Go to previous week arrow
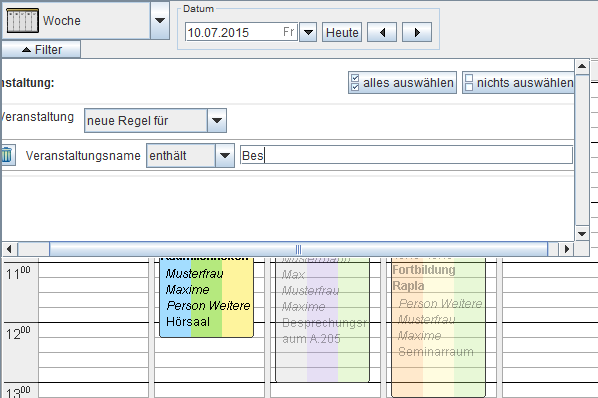This screenshot has width=598, height=398. (x=382, y=32)
